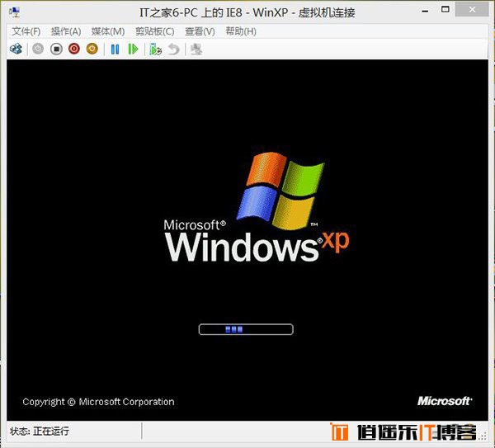Image resolution: width=495 pixels, height=448 pixels.
Task: Pause the virtual machine
Action: click(x=115, y=50)
